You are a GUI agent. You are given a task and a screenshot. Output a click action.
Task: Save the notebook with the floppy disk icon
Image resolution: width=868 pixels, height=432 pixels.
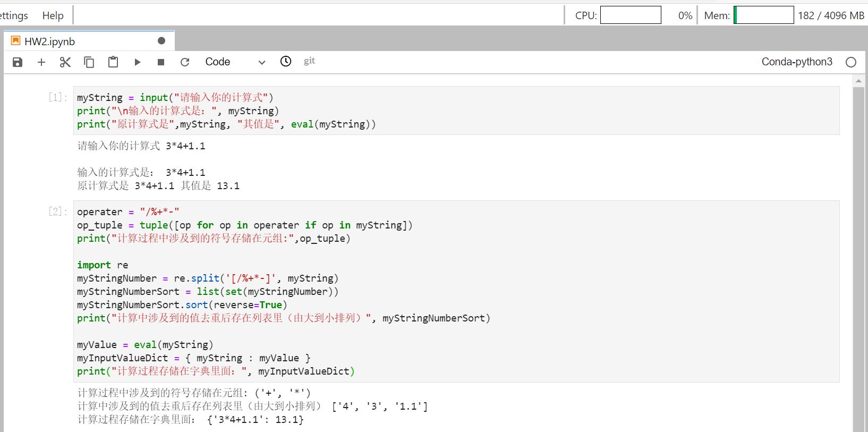click(x=18, y=62)
